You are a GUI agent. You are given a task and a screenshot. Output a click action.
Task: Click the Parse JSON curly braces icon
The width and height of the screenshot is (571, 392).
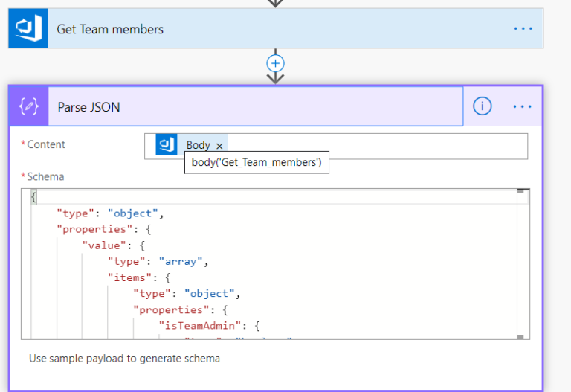point(29,106)
